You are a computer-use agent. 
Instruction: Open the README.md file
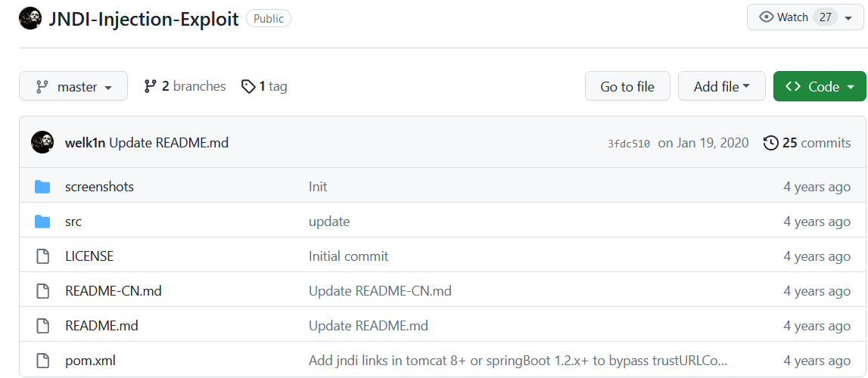(x=101, y=326)
